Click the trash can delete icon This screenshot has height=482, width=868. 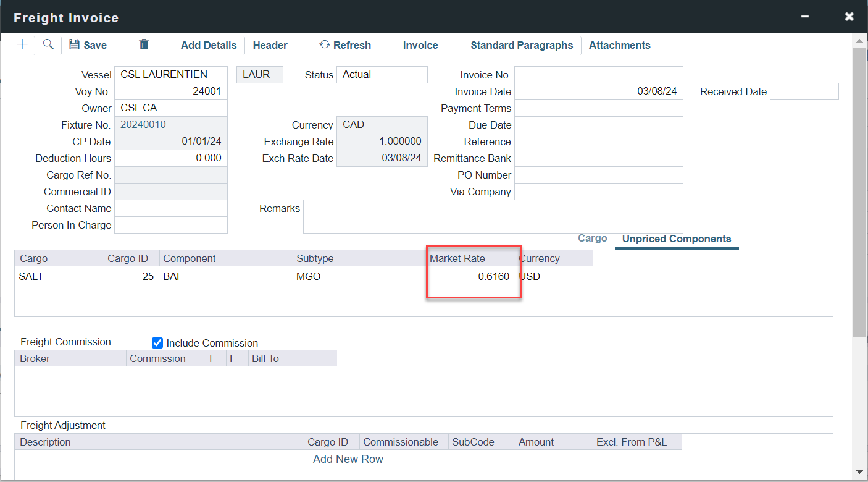click(x=144, y=44)
